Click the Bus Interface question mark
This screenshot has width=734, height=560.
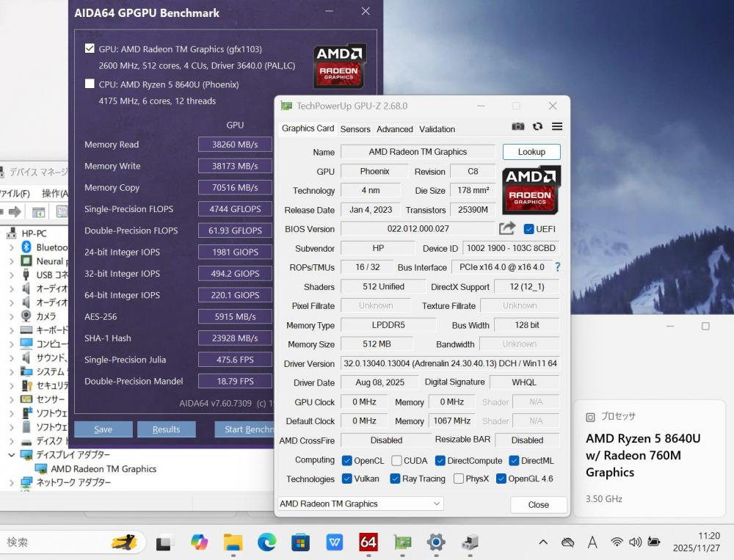[x=558, y=267]
